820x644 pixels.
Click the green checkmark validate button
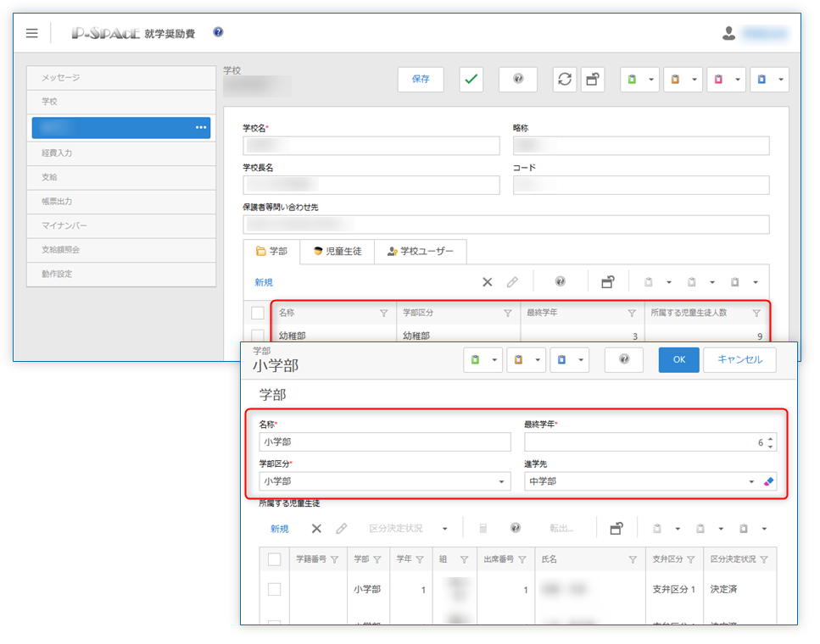(471, 79)
